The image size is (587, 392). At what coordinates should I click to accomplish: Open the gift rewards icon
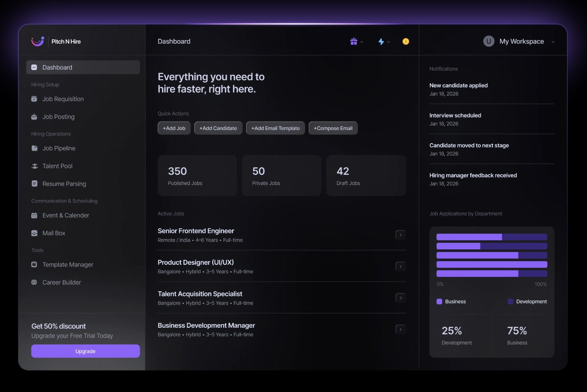tap(354, 41)
